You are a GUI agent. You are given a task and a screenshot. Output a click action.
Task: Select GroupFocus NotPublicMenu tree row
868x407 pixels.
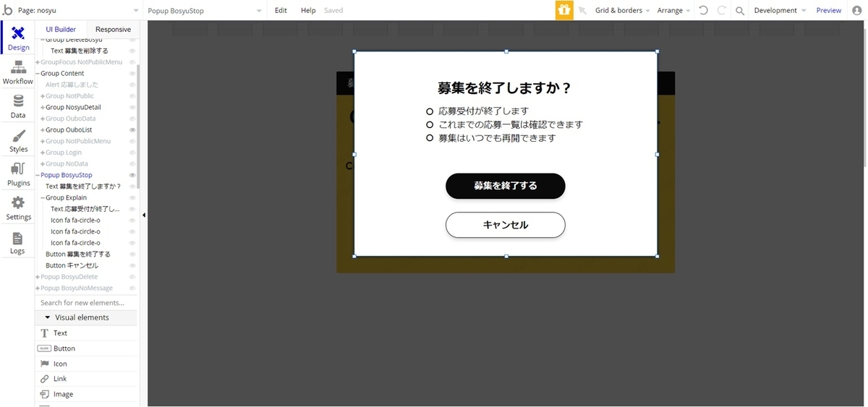coord(81,62)
